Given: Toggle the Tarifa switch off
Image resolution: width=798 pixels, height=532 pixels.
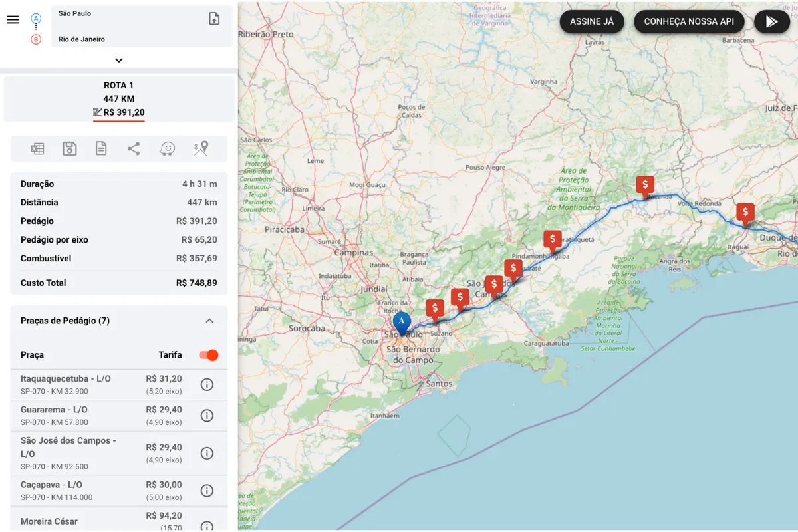Looking at the screenshot, I should coord(209,355).
